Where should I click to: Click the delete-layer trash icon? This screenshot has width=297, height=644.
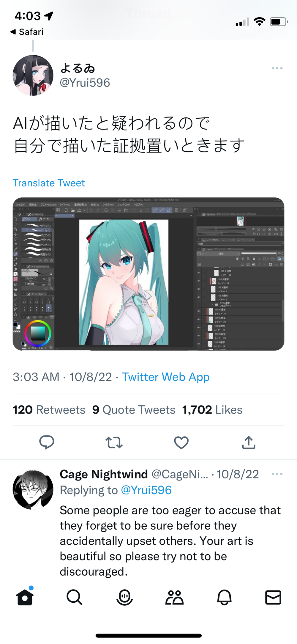pyautogui.click(x=282, y=264)
